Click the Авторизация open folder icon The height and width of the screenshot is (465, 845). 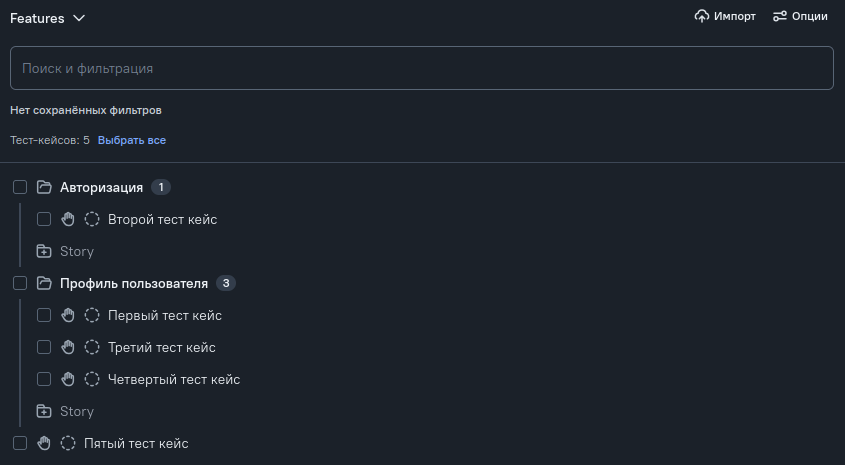pos(44,187)
